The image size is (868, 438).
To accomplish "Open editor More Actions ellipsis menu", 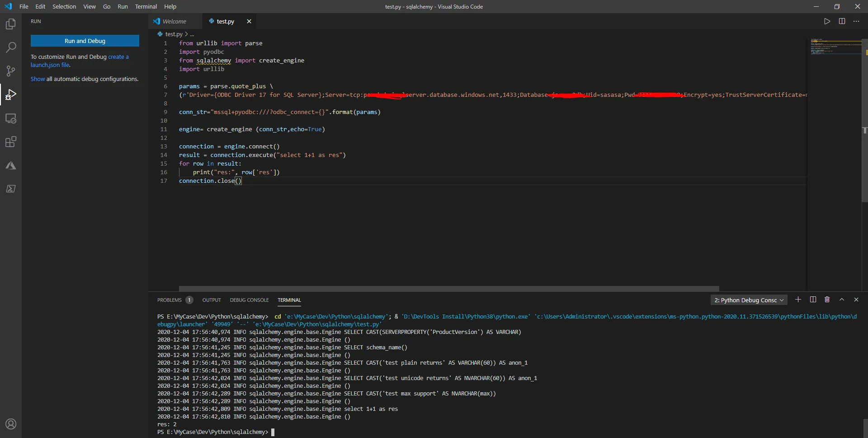I will coord(856,21).
